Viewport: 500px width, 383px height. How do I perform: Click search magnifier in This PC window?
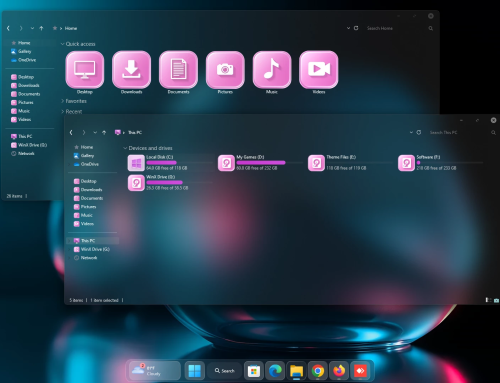click(x=493, y=132)
